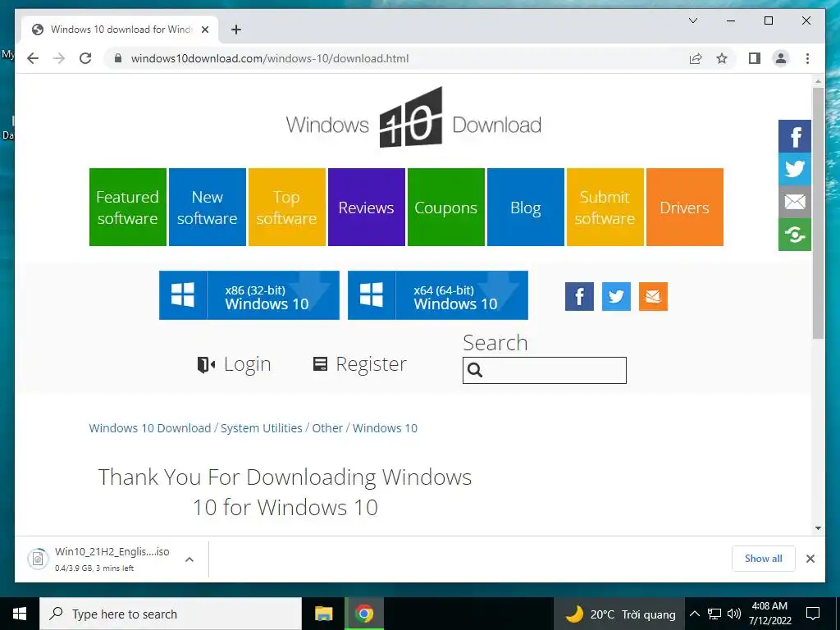
Task: Open the Chrome side panel icon
Action: [x=755, y=58]
